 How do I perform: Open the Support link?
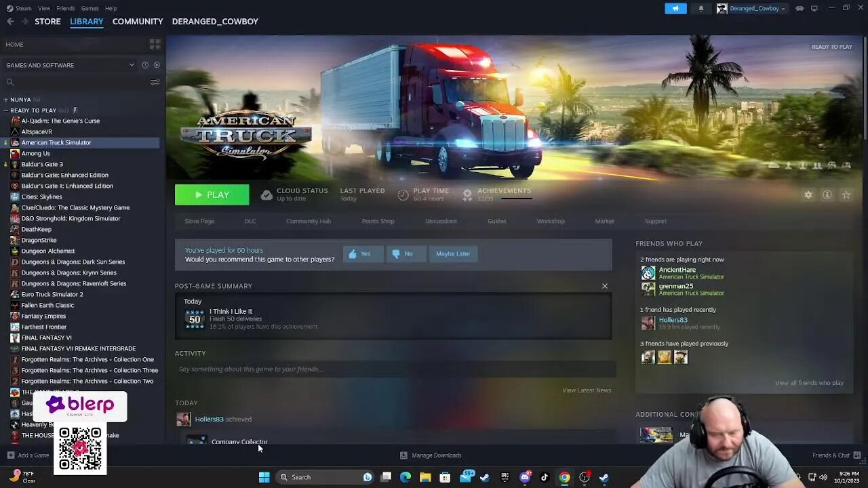coord(656,221)
